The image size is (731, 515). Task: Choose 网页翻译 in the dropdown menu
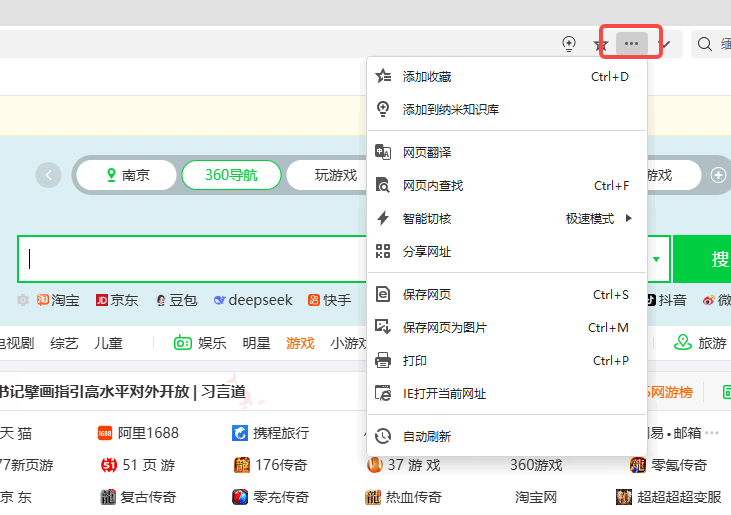[x=426, y=153]
